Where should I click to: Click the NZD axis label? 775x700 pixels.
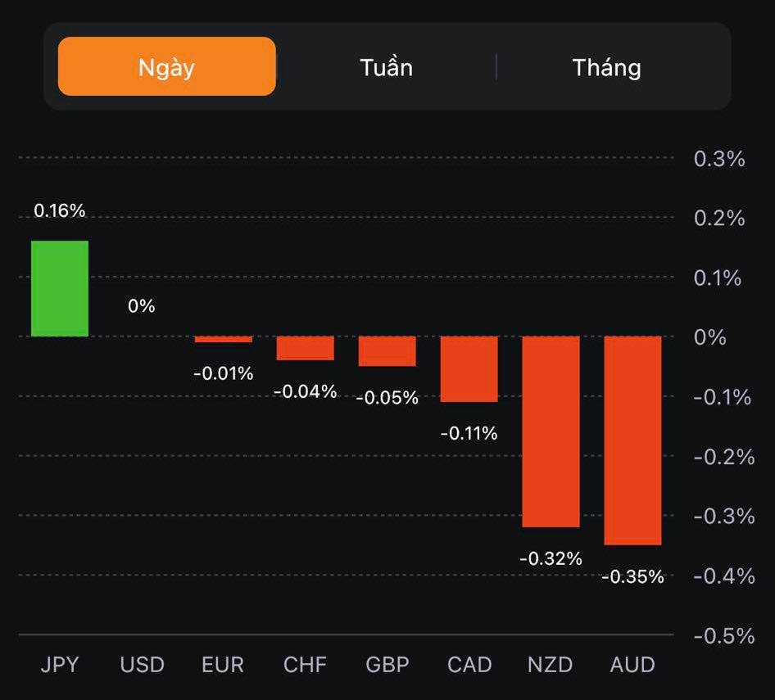(x=551, y=664)
